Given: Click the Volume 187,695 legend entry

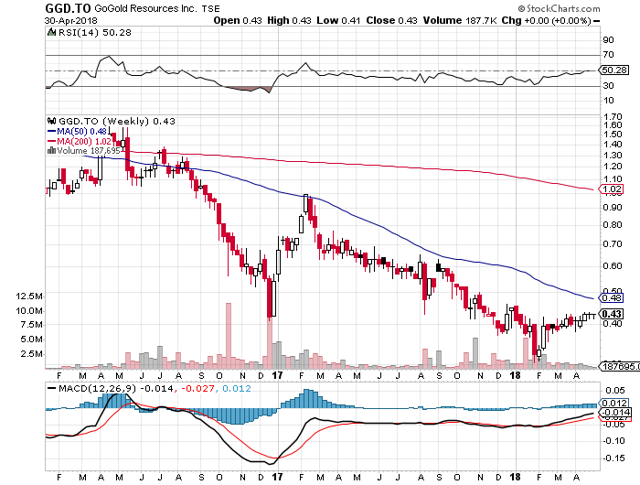Looking at the screenshot, I should coord(89,150).
